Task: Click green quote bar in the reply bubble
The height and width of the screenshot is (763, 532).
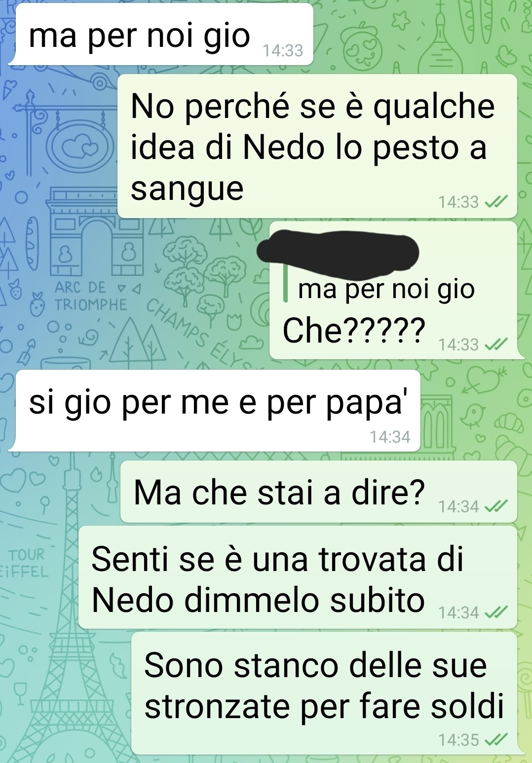Action: coord(285,289)
